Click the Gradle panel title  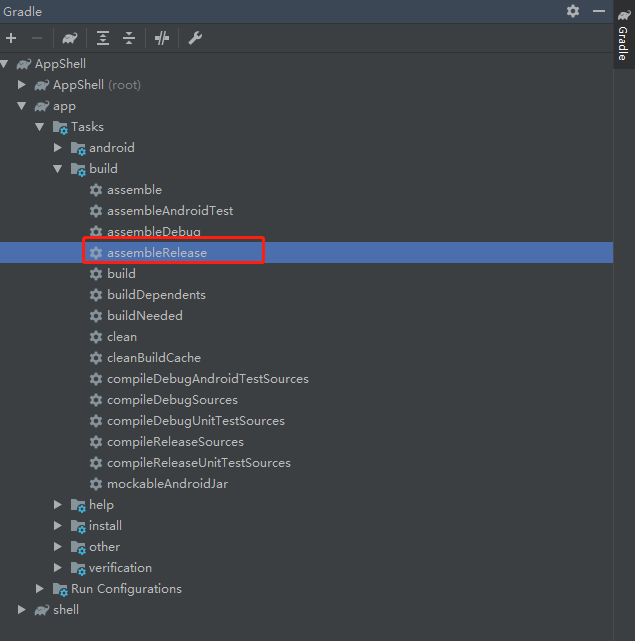22,11
